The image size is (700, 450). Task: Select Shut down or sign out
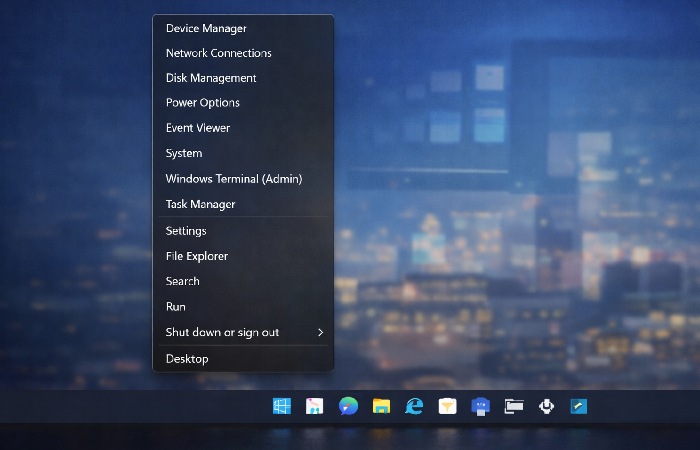(x=243, y=332)
